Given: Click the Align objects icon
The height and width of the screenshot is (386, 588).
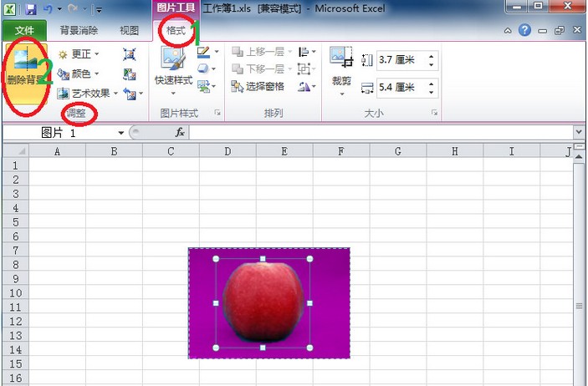Looking at the screenshot, I should point(304,51).
